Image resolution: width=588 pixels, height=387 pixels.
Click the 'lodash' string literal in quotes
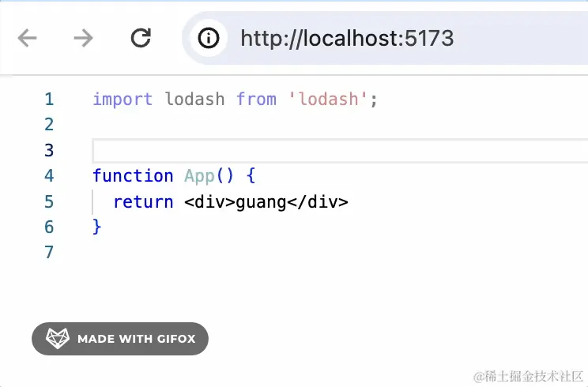[x=328, y=100]
